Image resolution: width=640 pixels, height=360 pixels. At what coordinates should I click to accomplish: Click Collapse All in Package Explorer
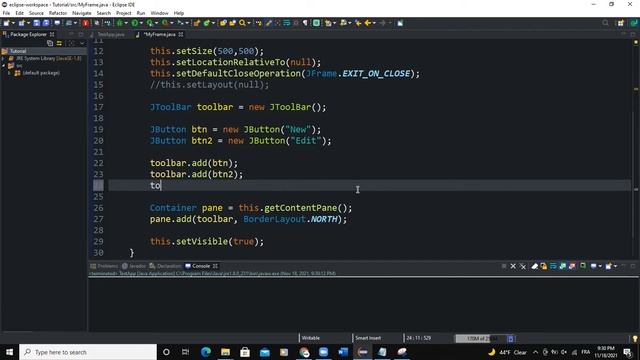point(50,43)
